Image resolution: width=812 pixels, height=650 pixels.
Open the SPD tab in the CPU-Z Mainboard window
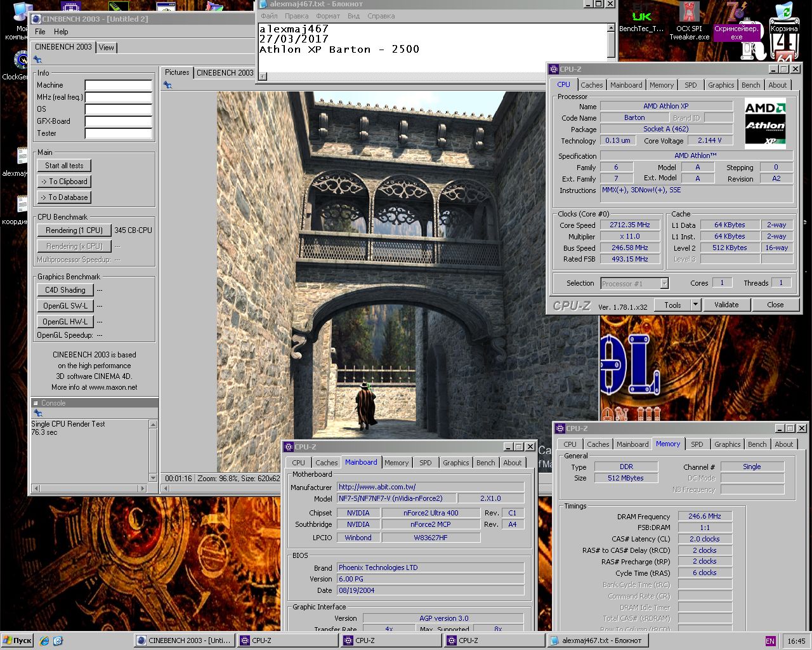[x=426, y=463]
